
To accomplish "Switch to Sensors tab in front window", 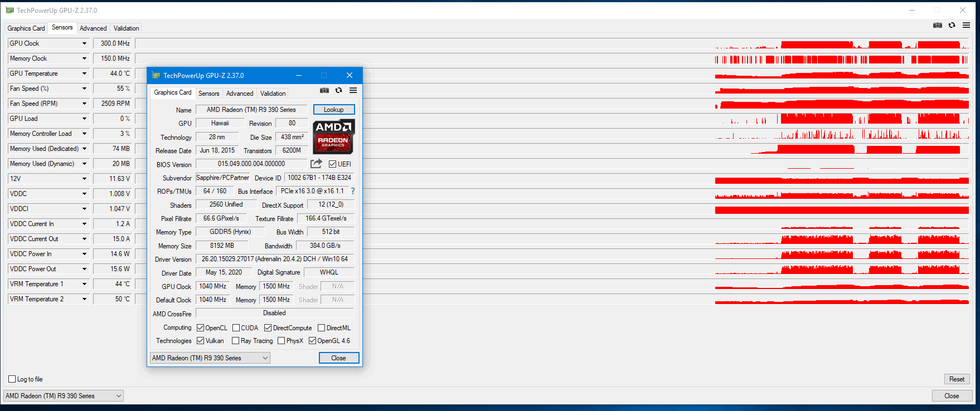I will coord(209,94).
